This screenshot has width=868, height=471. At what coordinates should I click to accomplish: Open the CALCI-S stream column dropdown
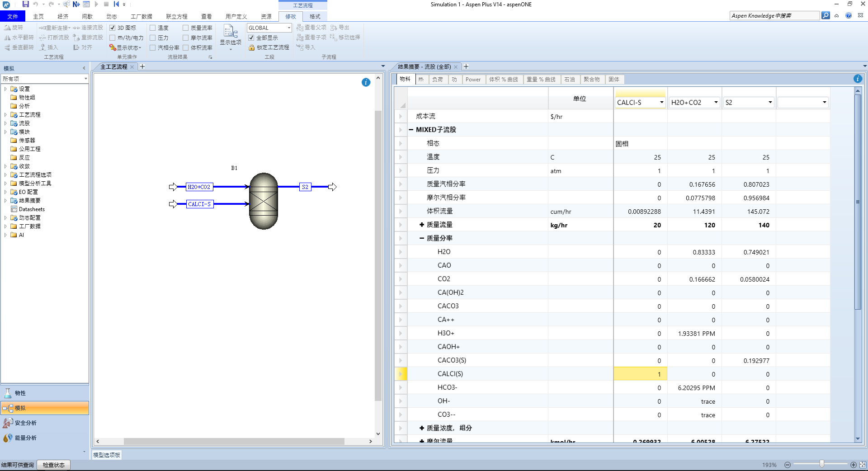click(661, 103)
